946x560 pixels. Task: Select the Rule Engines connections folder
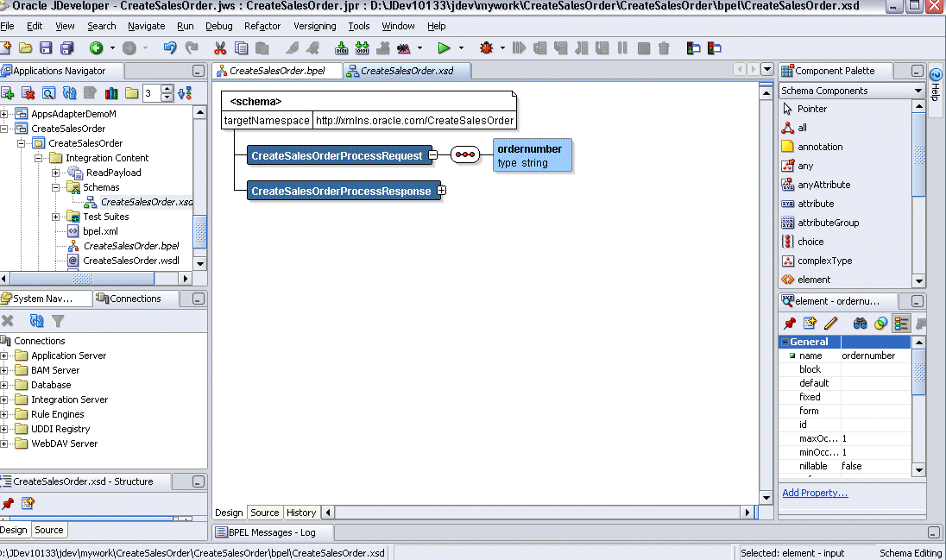[57, 414]
